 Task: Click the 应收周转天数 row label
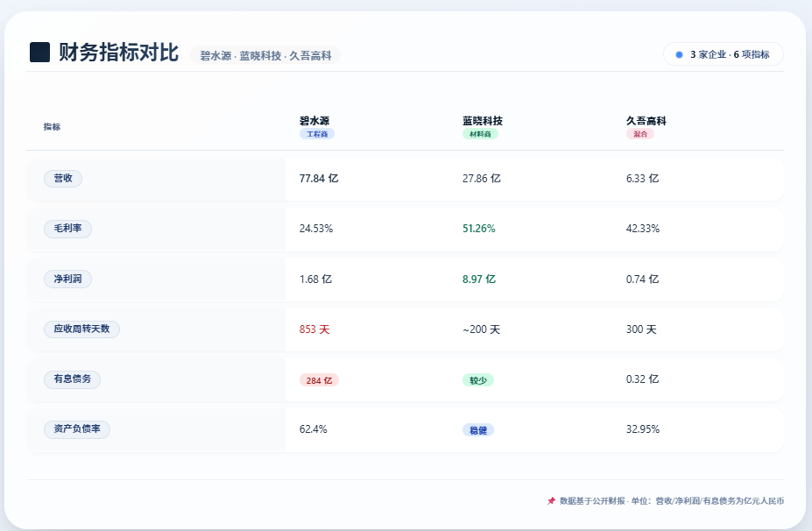pos(81,329)
